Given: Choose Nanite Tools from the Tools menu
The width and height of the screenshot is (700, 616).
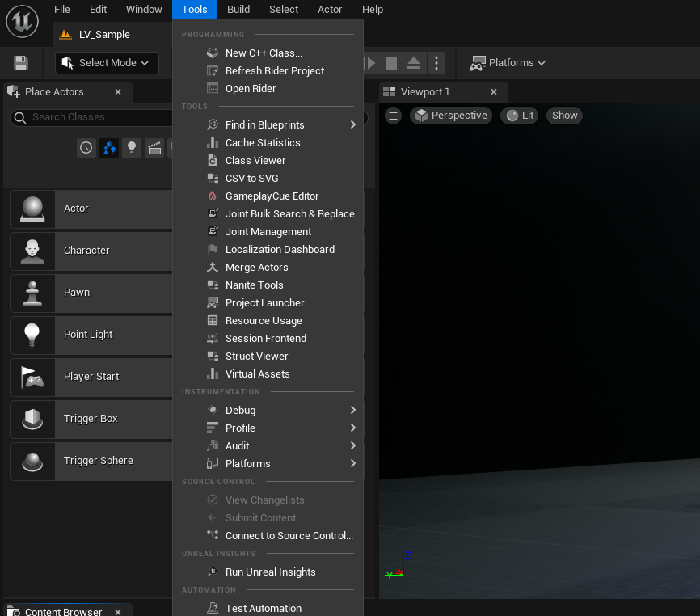Looking at the screenshot, I should point(254,285).
